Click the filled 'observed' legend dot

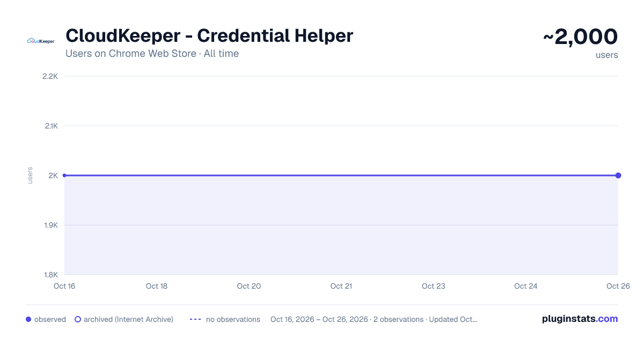pos(28,319)
